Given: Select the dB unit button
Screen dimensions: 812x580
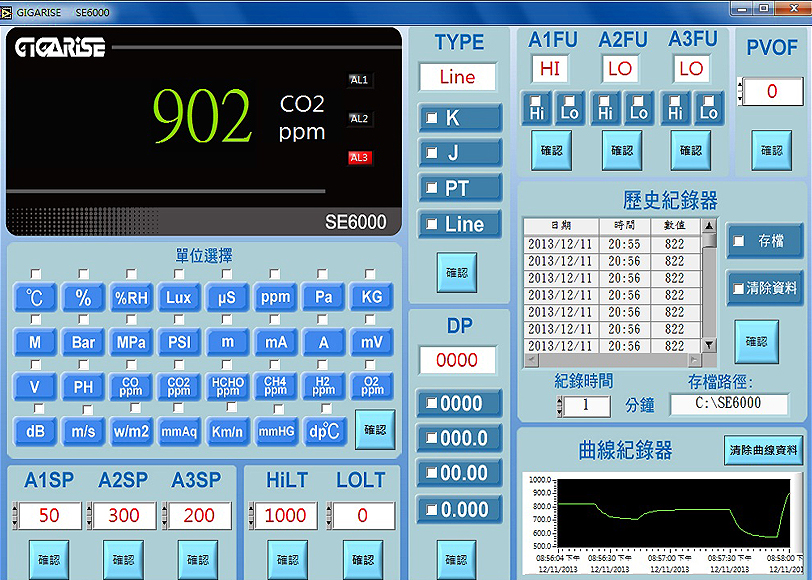Looking at the screenshot, I should pyautogui.click(x=35, y=431).
